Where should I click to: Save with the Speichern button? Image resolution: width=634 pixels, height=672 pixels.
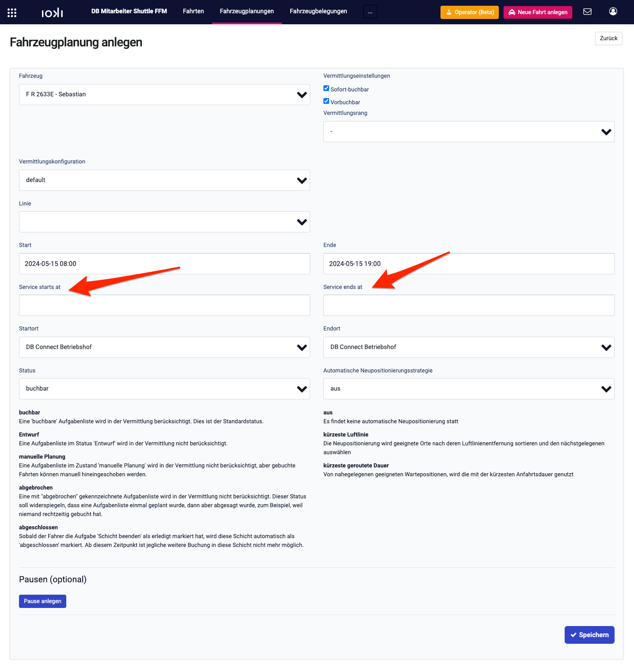[x=589, y=635]
